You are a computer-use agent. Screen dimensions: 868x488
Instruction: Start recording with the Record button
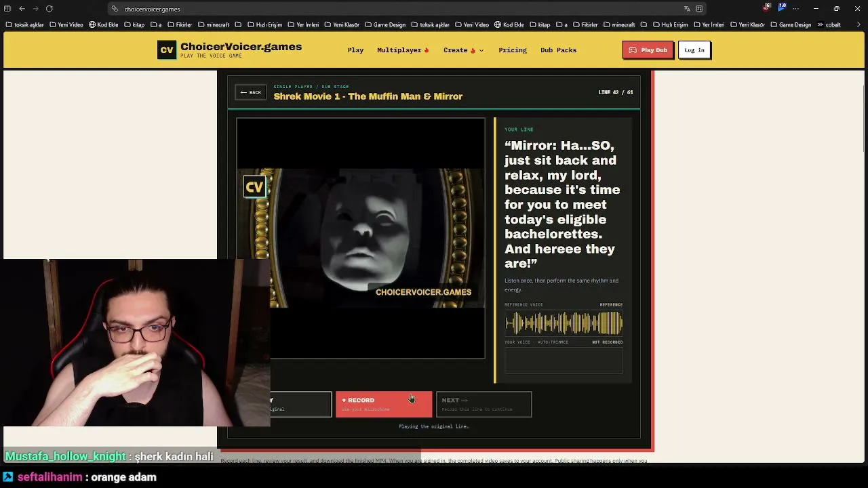pos(384,404)
